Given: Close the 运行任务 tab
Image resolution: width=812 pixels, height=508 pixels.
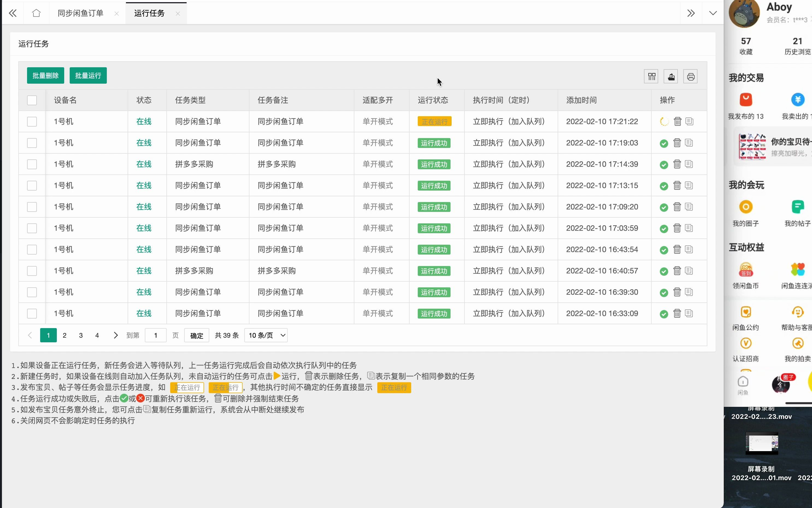Looking at the screenshot, I should 178,13.
